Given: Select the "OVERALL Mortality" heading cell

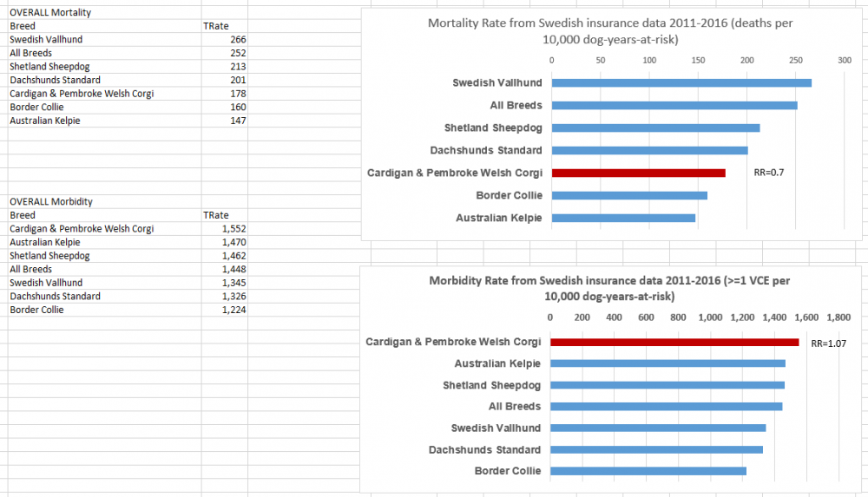Looking at the screenshot, I should pyautogui.click(x=50, y=13).
